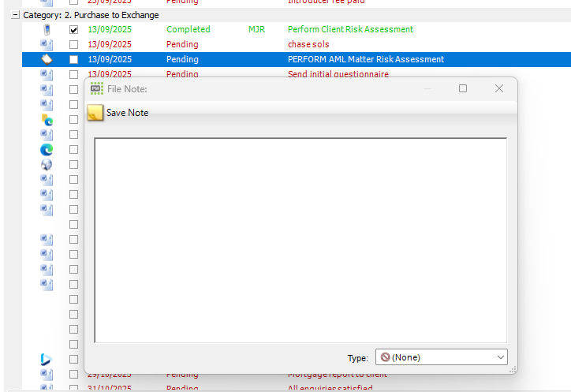Click the Save Note button label
The width and height of the screenshot is (571, 392).
coord(128,113)
